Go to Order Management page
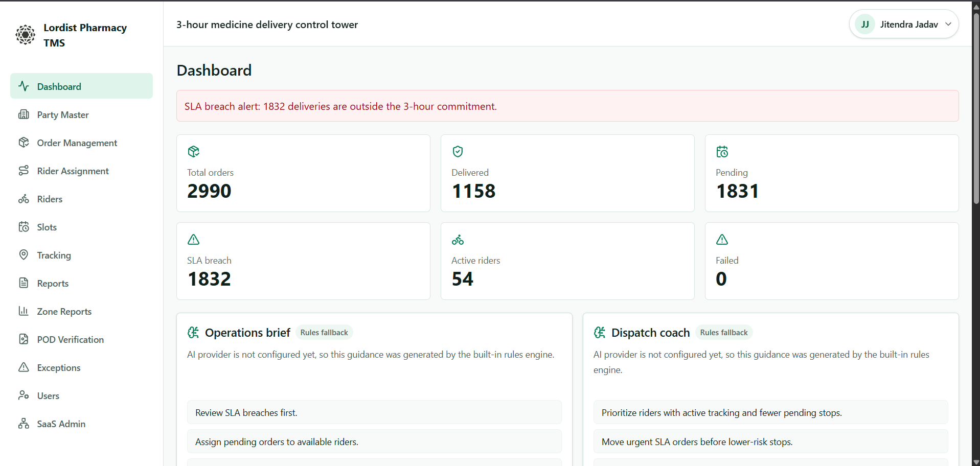Screen dimensions: 980x466 [81, 143]
